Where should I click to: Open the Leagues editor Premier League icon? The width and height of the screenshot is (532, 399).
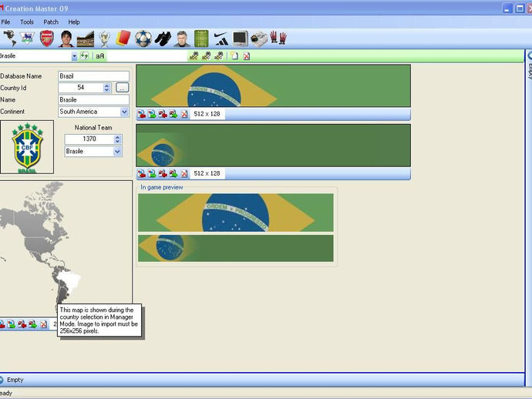click(x=28, y=39)
